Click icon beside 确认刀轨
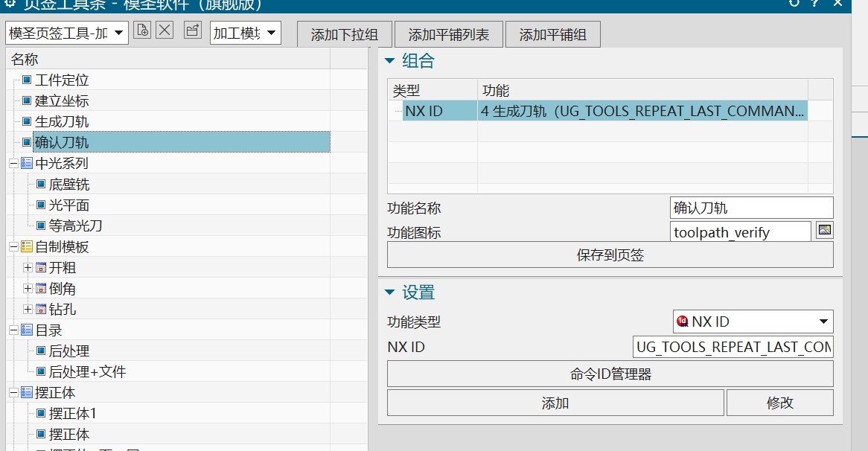The height and width of the screenshot is (451, 868). (27, 142)
